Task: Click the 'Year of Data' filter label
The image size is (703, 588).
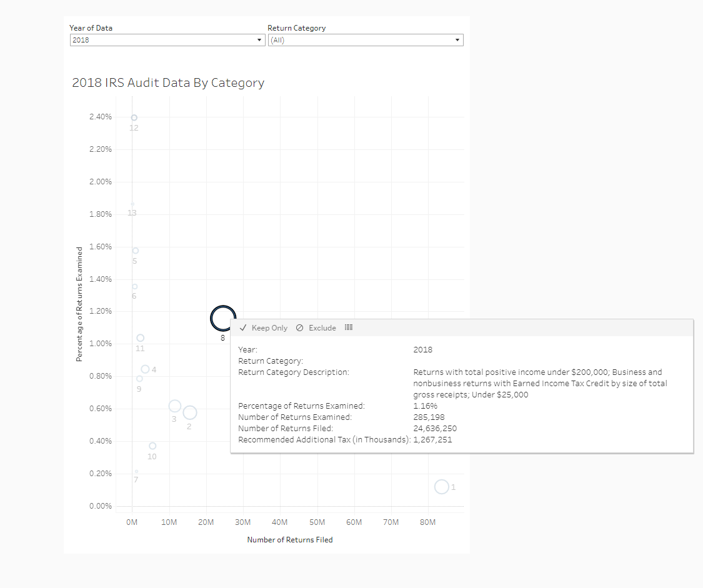Action: 91,27
